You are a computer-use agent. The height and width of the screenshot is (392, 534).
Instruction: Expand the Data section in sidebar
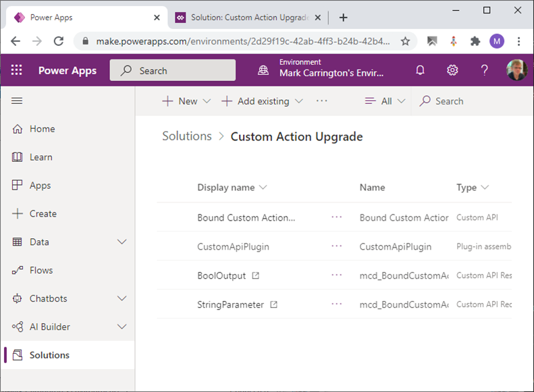click(x=122, y=242)
